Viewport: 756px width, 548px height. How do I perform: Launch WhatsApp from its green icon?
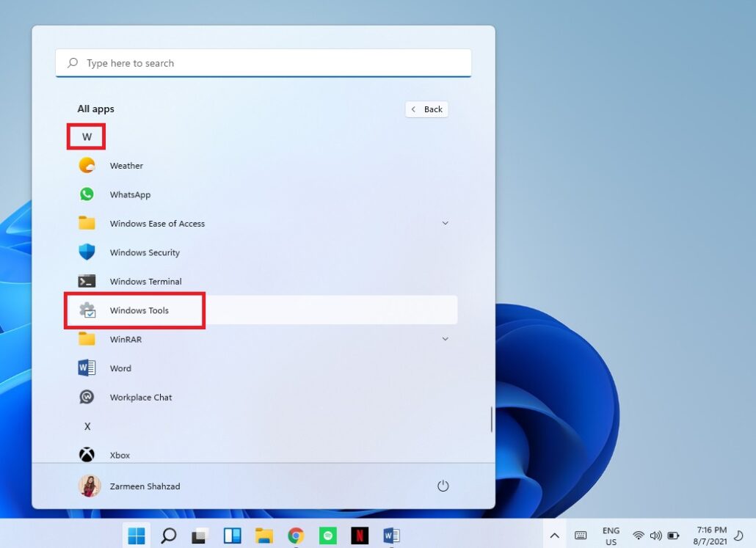87,194
